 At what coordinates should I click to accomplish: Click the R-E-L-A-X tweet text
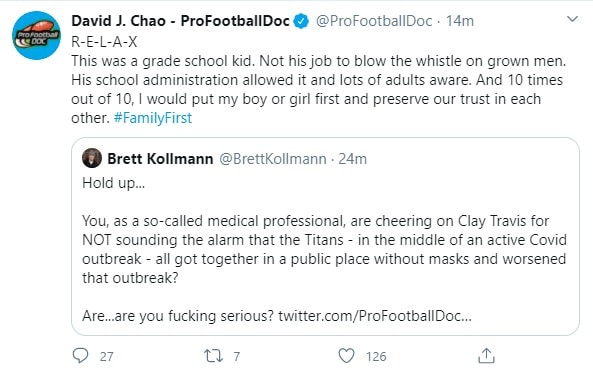click(104, 42)
